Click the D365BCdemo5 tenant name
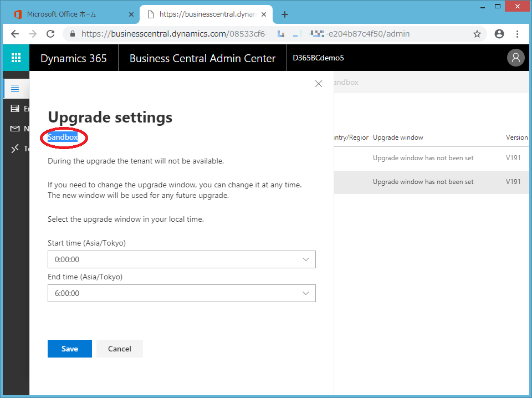The height and width of the screenshot is (398, 532). click(x=318, y=58)
